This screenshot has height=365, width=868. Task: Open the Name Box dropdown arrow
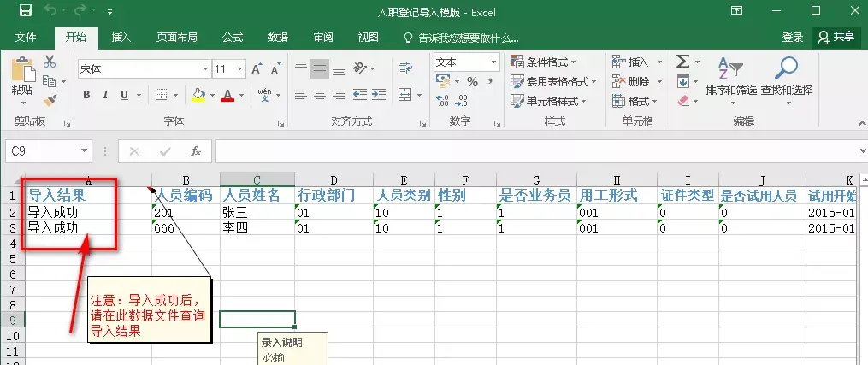click(84, 151)
